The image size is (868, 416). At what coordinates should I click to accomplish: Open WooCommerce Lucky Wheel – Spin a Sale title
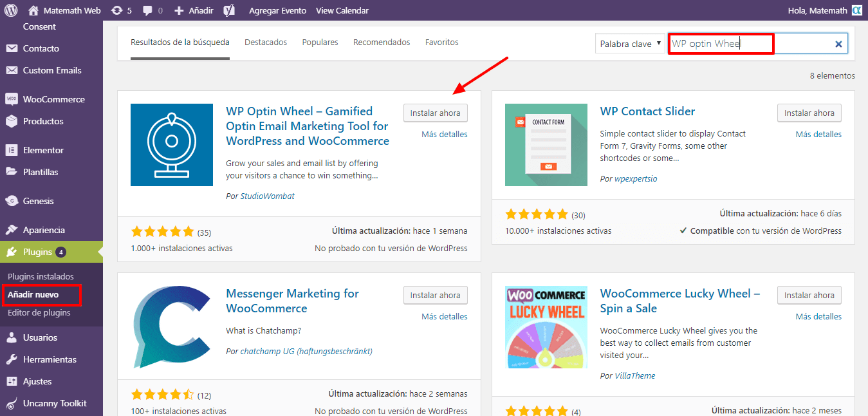tap(680, 301)
